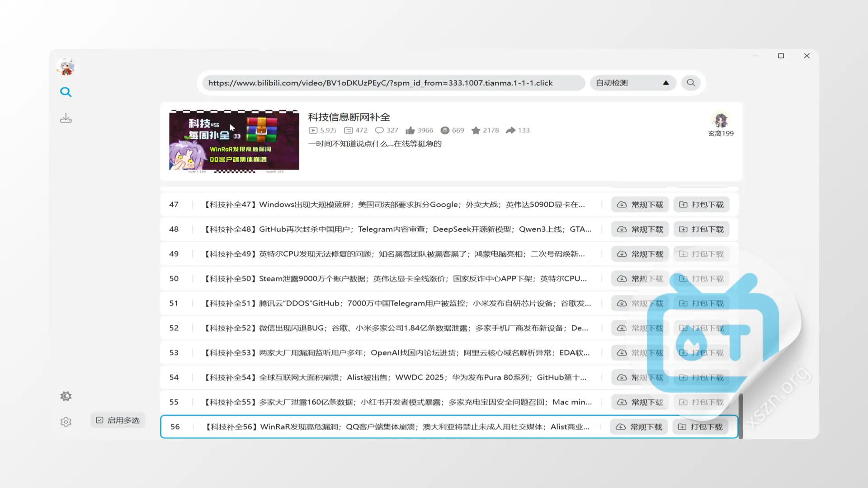The image size is (868, 488).
Task: Click 常规下载 for episode 48
Action: [640, 230]
